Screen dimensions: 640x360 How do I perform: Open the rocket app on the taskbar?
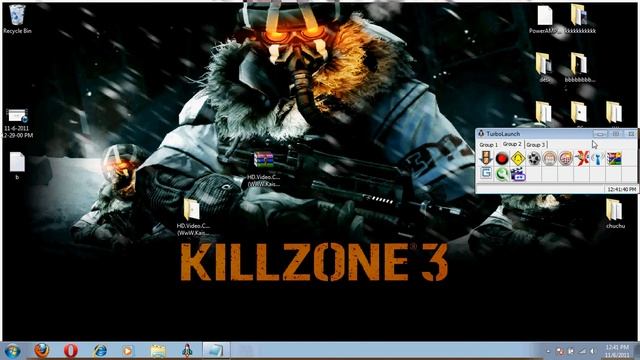tap(187, 351)
